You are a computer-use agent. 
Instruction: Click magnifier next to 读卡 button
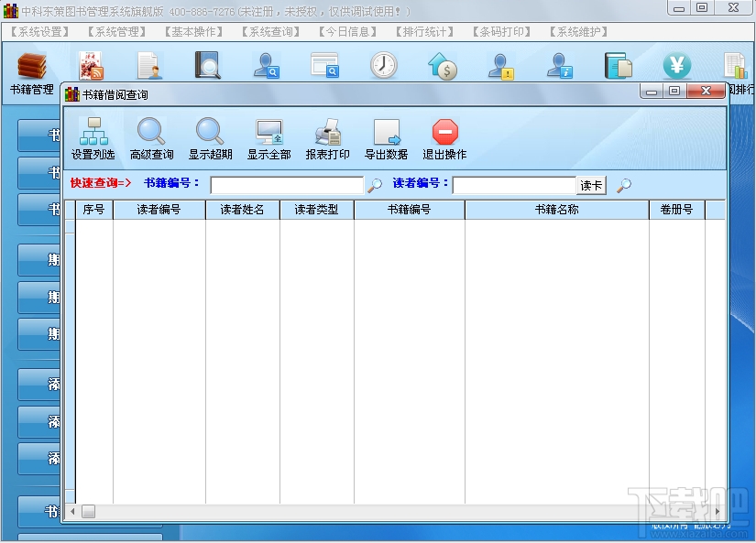pyautogui.click(x=624, y=185)
